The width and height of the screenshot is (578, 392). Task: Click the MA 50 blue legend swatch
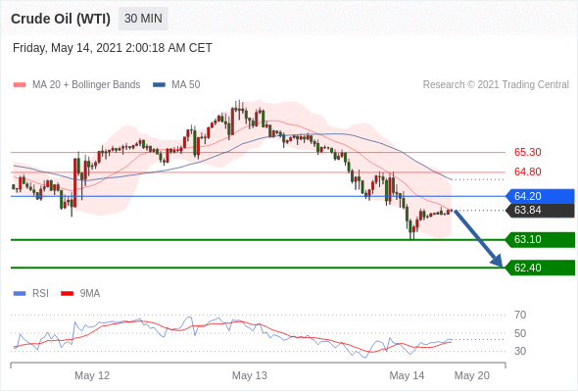pos(159,85)
